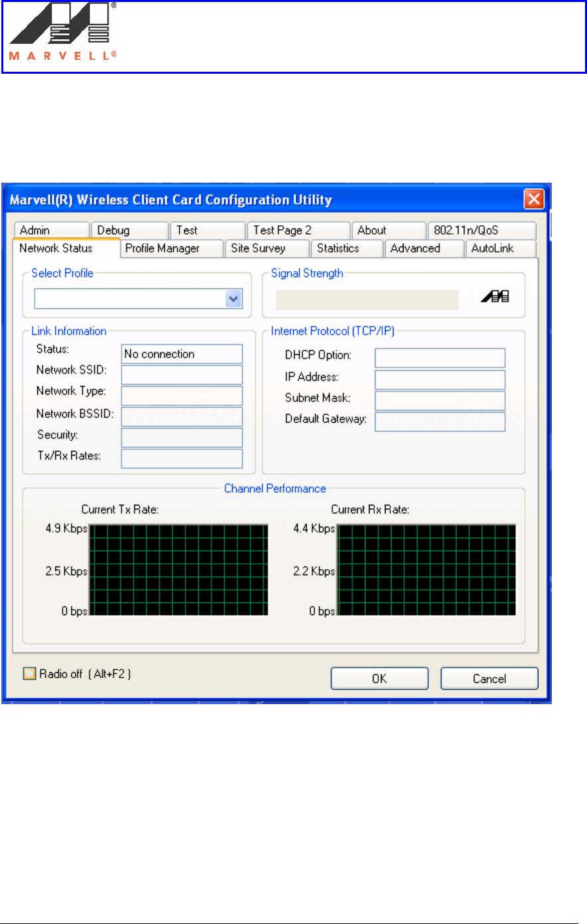Viewport: 587px width, 924px height.
Task: Open the AutoLink tab
Action: (500, 248)
